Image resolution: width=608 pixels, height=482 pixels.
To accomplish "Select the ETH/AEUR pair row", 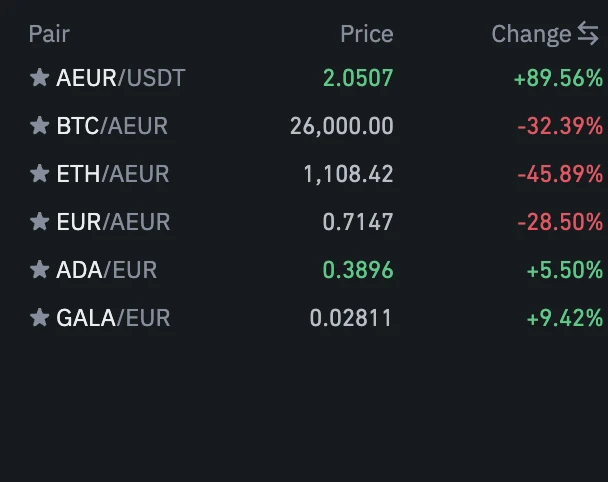I will [113, 174].
